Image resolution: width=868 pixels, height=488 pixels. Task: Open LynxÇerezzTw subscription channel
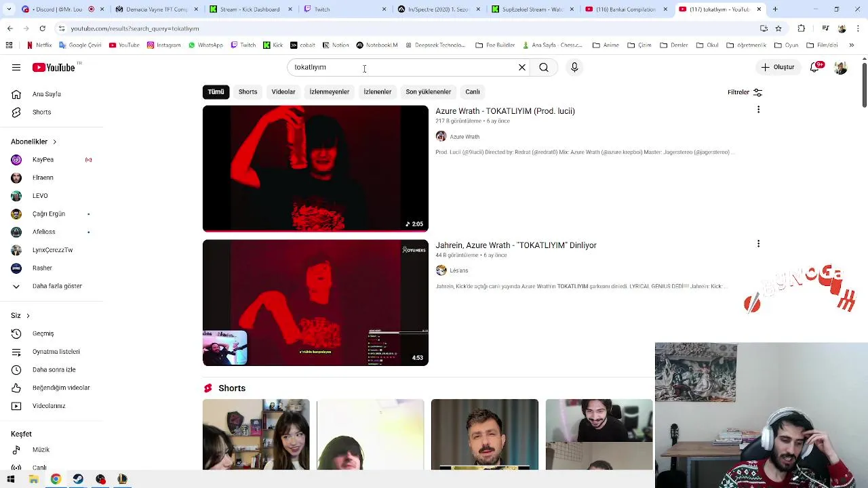pyautogui.click(x=52, y=250)
